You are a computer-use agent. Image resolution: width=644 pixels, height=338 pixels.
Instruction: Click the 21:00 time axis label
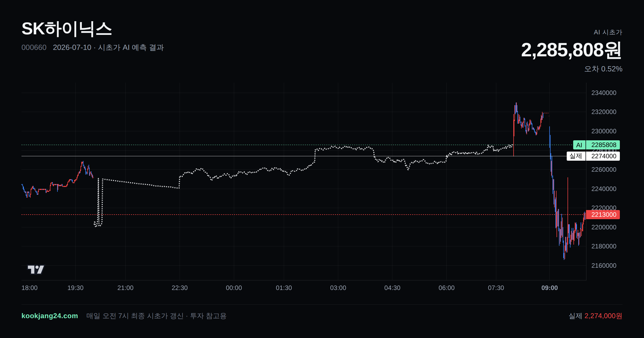point(125,288)
